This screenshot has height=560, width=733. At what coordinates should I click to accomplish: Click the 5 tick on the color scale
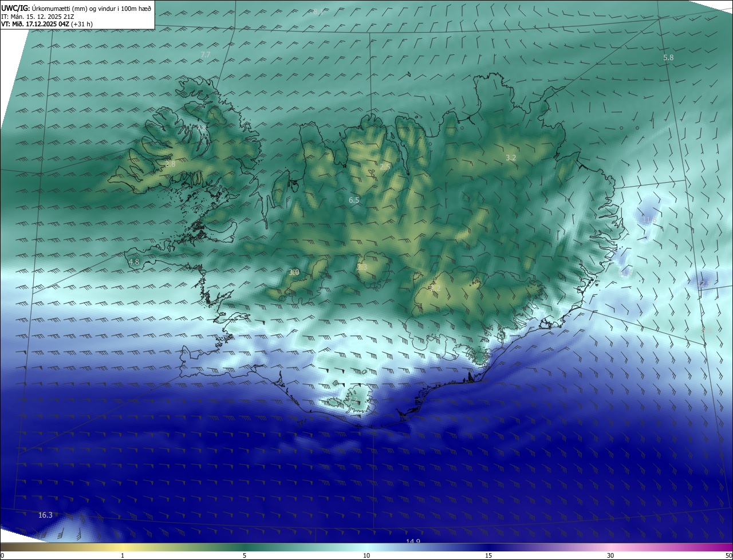click(245, 555)
